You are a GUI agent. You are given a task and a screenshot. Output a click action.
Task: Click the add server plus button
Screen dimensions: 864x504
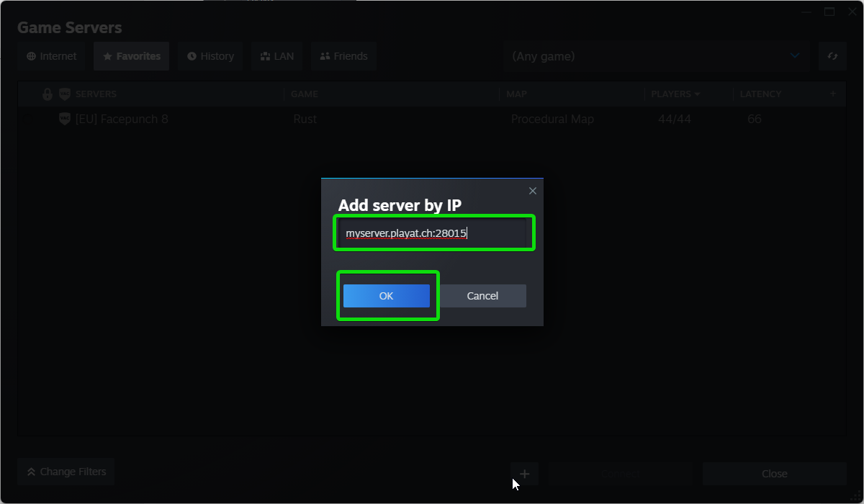coord(525,474)
